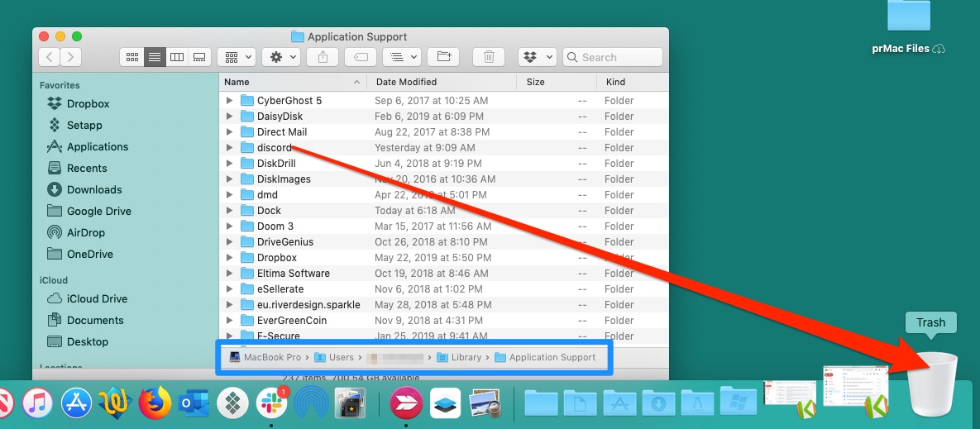Select Desktop in the sidebar
Image resolution: width=980 pixels, height=429 pixels.
click(78, 341)
